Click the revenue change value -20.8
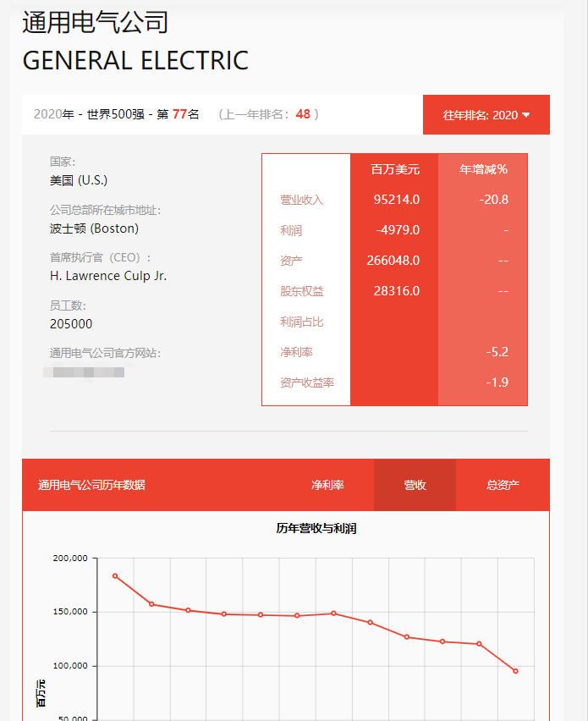 tap(494, 200)
